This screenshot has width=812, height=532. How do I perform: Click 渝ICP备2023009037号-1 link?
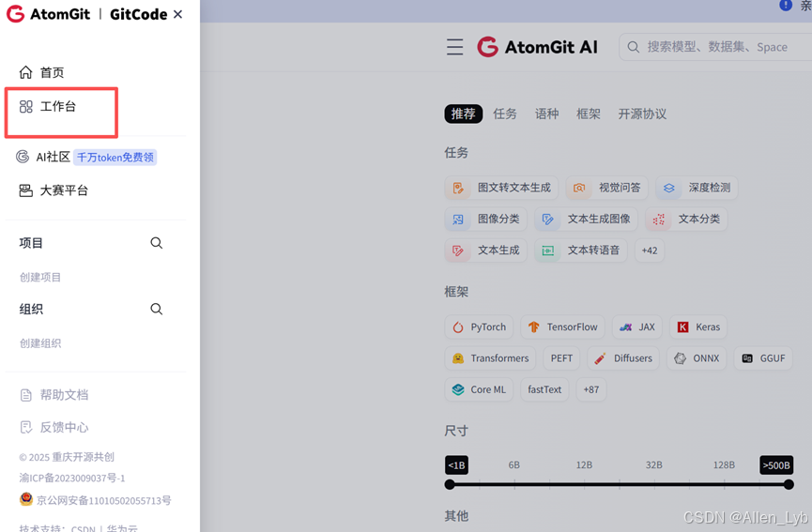coord(72,479)
